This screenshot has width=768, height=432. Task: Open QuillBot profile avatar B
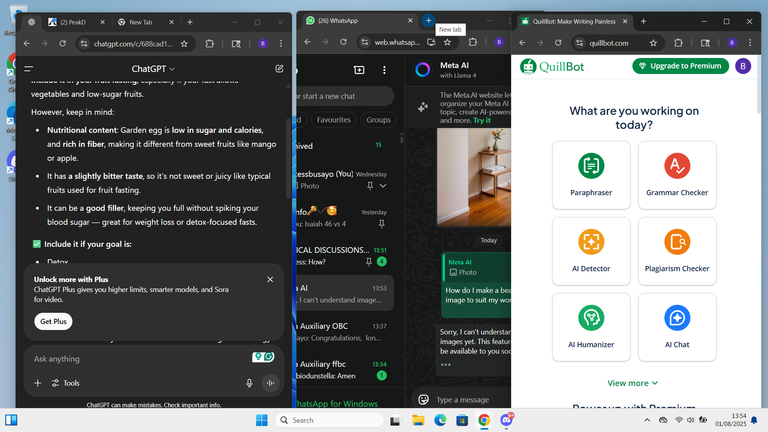point(743,66)
